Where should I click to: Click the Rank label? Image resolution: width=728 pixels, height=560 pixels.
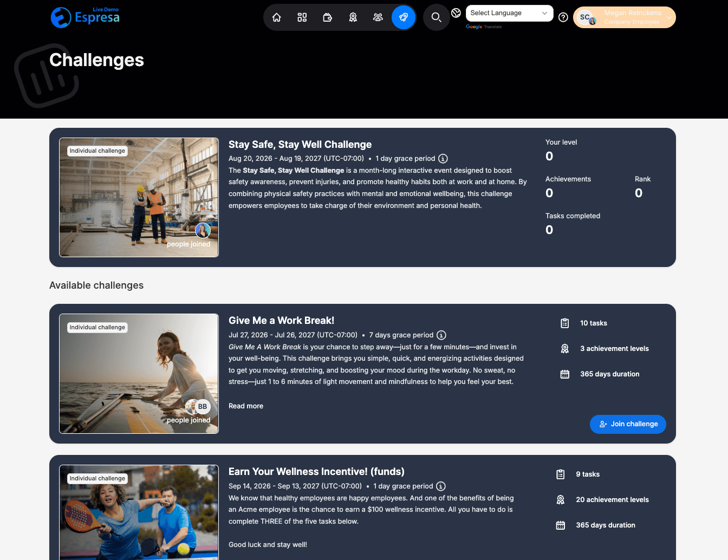click(x=643, y=179)
